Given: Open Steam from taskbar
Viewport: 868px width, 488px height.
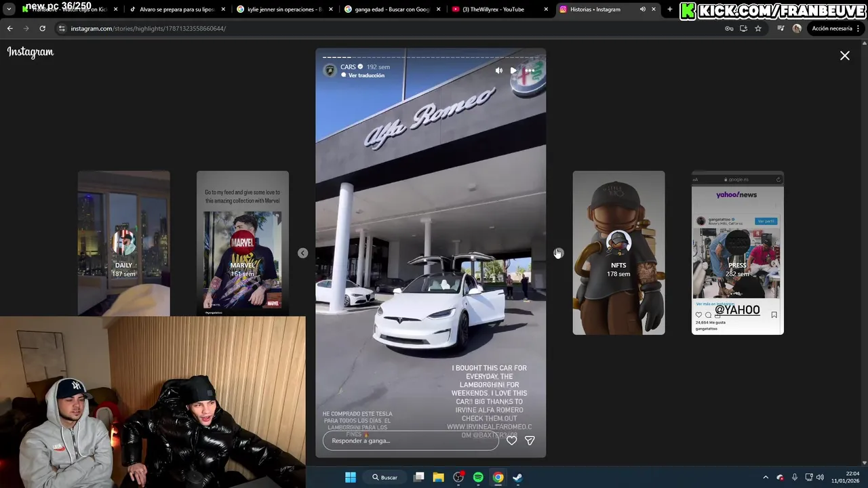Looking at the screenshot, I should tap(517, 477).
